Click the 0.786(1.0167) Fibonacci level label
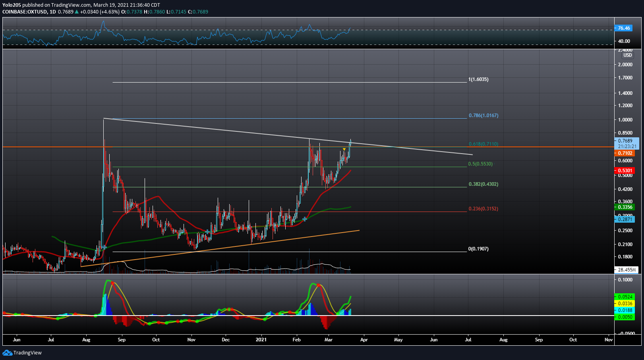Image resolution: width=644 pixels, height=360 pixels. (483, 116)
